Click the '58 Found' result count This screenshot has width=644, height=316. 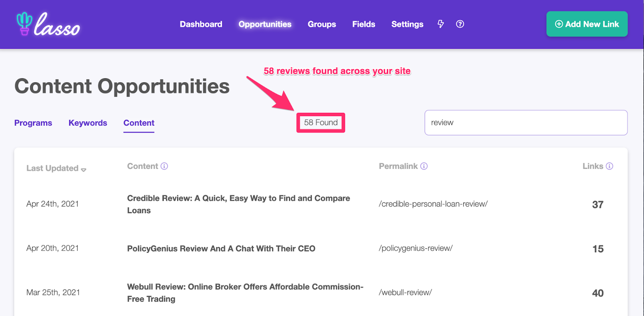(321, 123)
